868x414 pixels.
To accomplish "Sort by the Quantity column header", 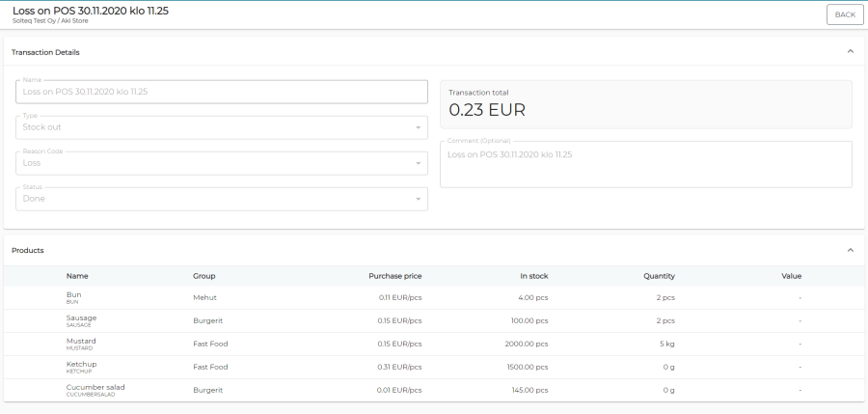I will coord(659,276).
